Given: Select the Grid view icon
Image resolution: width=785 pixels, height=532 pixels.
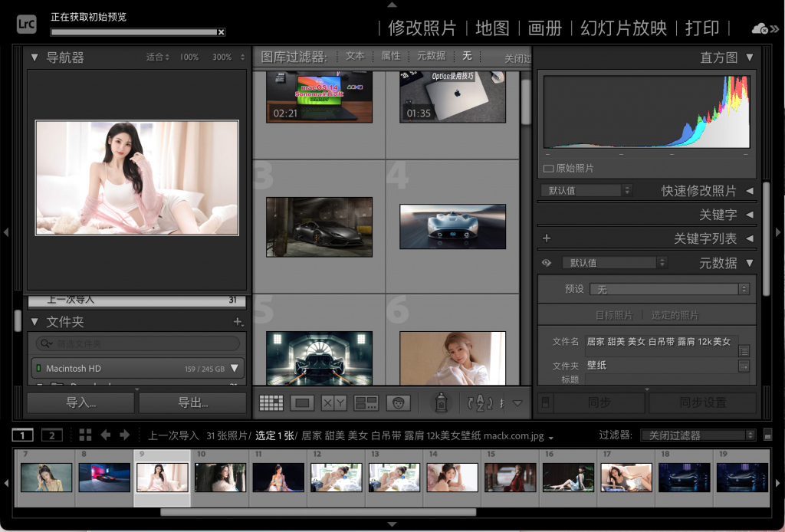Looking at the screenshot, I should (271, 402).
